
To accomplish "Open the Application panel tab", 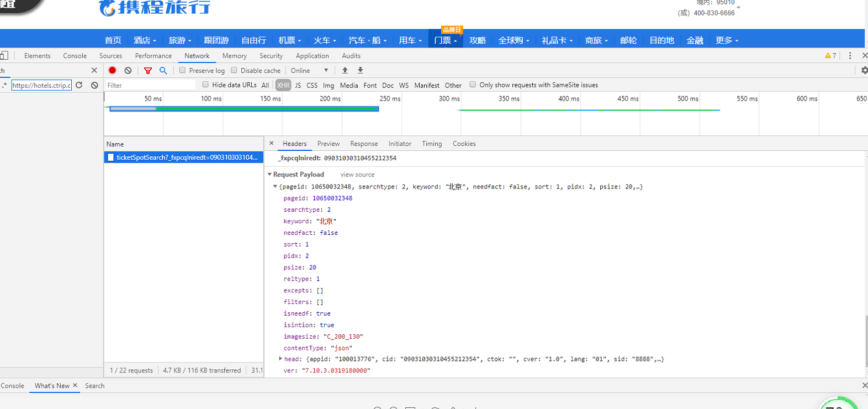I will 313,56.
